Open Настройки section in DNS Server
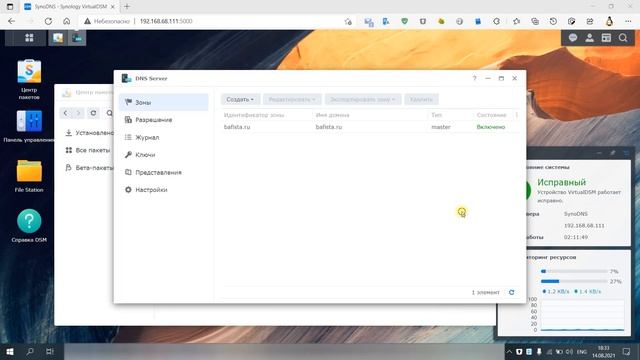The image size is (640, 360). point(164,190)
